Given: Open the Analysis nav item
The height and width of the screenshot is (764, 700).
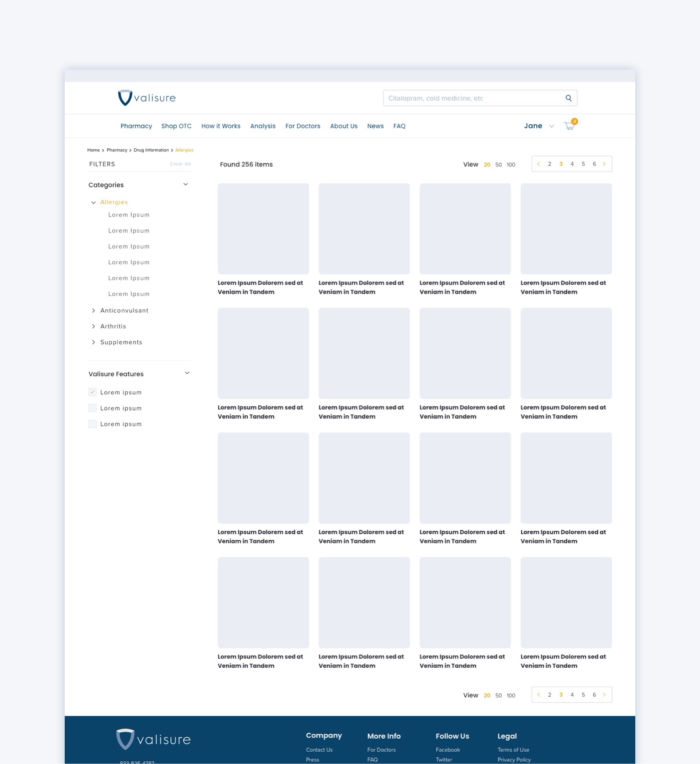Looking at the screenshot, I should coord(263,126).
